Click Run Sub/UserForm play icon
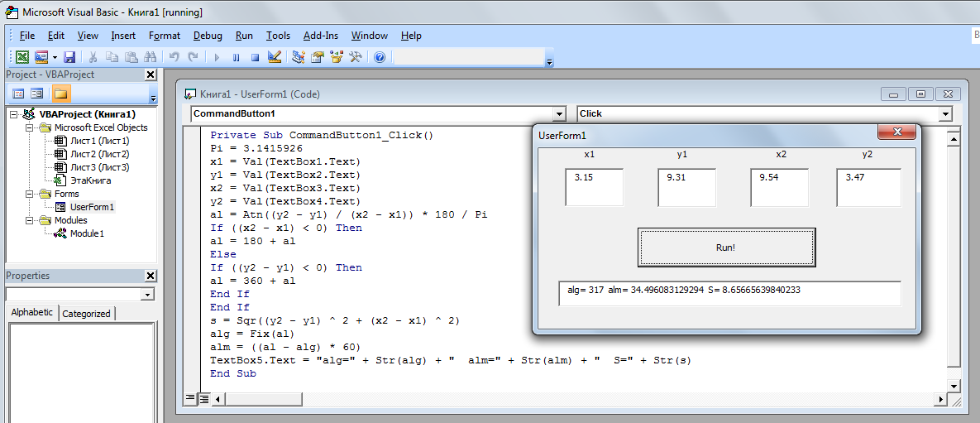The width and height of the screenshot is (980, 423). click(217, 58)
